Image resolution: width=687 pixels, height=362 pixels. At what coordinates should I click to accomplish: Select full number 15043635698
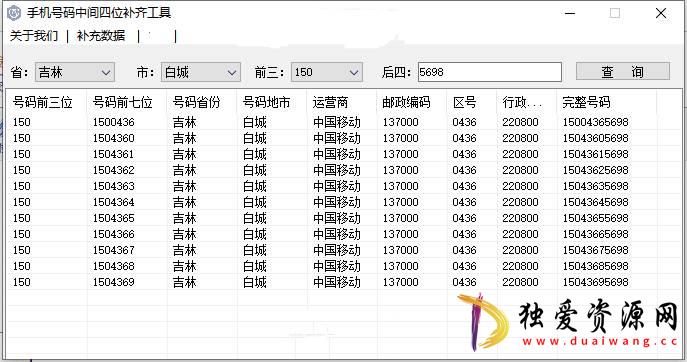click(x=595, y=186)
